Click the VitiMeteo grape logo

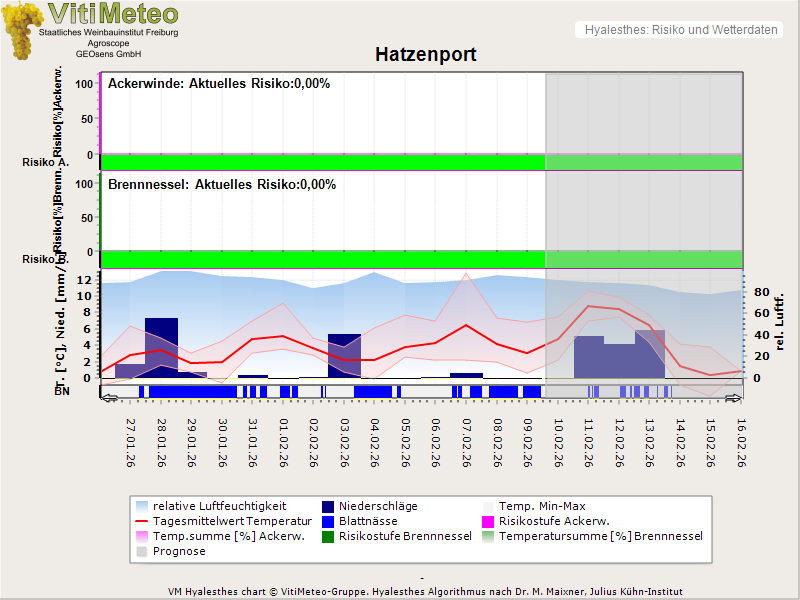coord(22,30)
